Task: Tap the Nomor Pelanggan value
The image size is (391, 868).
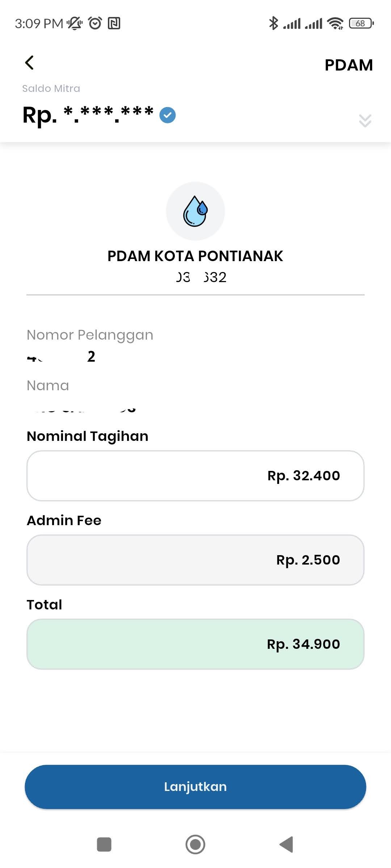Action: pyautogui.click(x=61, y=357)
